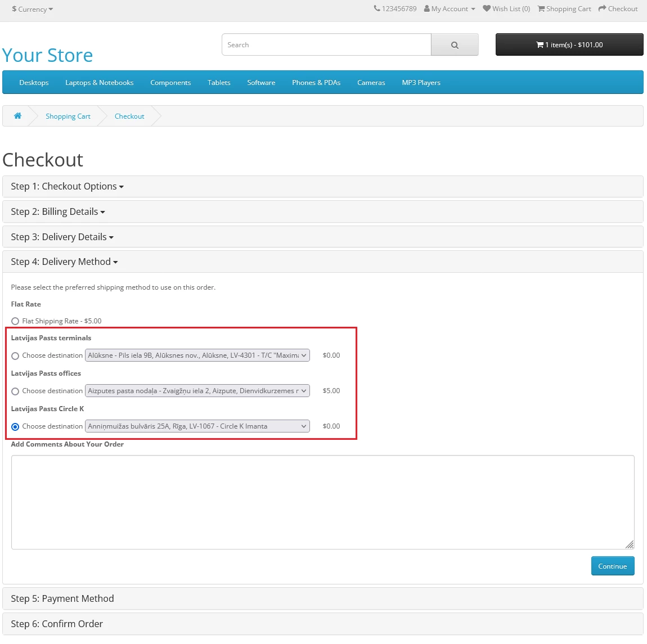Viewport: 647px width, 644px height.
Task: Open the My Account user icon
Action: coord(427,8)
